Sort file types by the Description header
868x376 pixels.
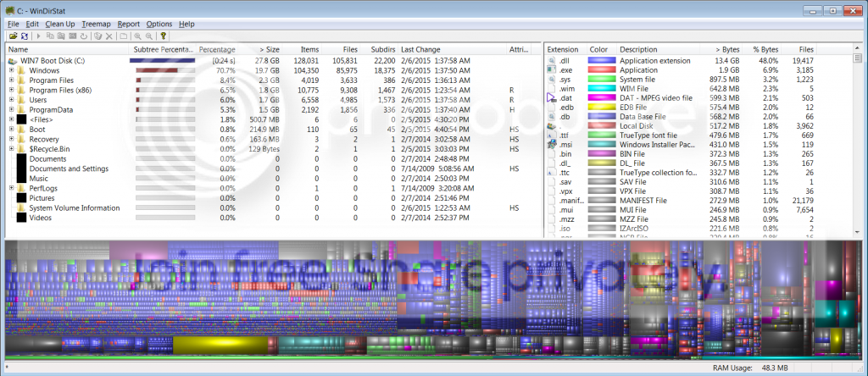pyautogui.click(x=658, y=50)
